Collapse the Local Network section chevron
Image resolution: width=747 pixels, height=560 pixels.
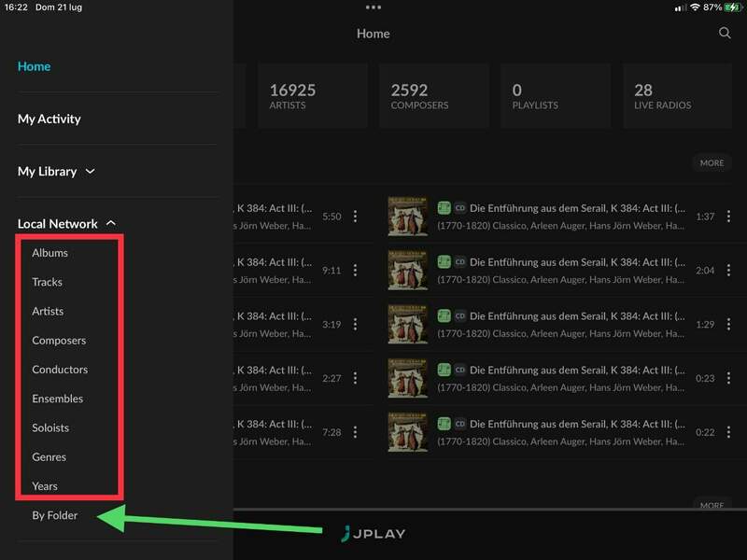pos(111,223)
